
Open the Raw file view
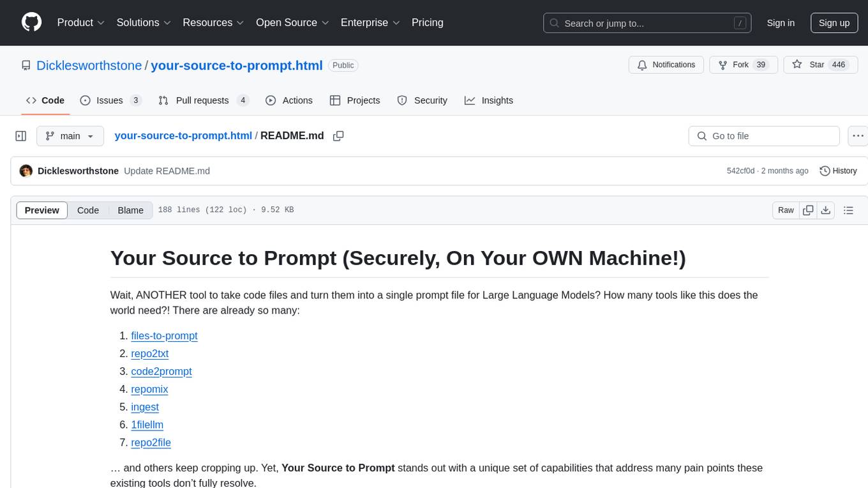pyautogui.click(x=786, y=210)
